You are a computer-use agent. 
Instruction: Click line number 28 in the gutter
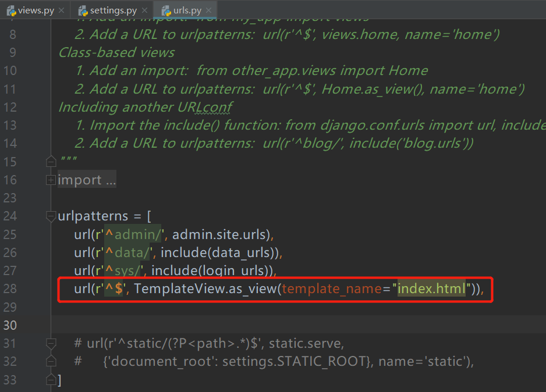tap(10, 288)
